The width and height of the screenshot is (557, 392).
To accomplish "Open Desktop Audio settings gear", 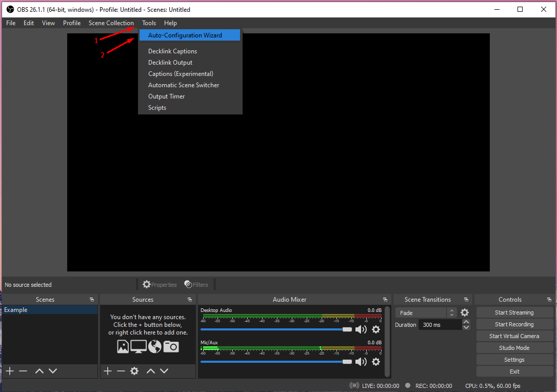I will [376, 329].
